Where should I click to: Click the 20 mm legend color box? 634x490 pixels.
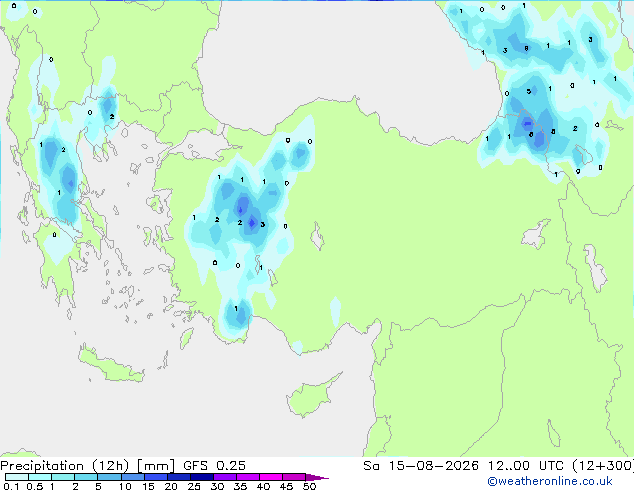click(179, 477)
